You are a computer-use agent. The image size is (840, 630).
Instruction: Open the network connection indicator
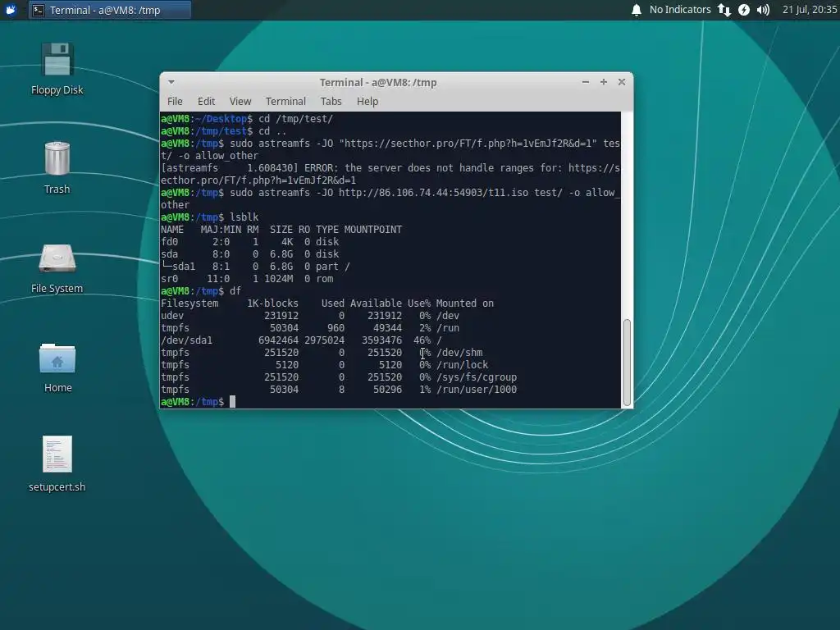point(724,10)
